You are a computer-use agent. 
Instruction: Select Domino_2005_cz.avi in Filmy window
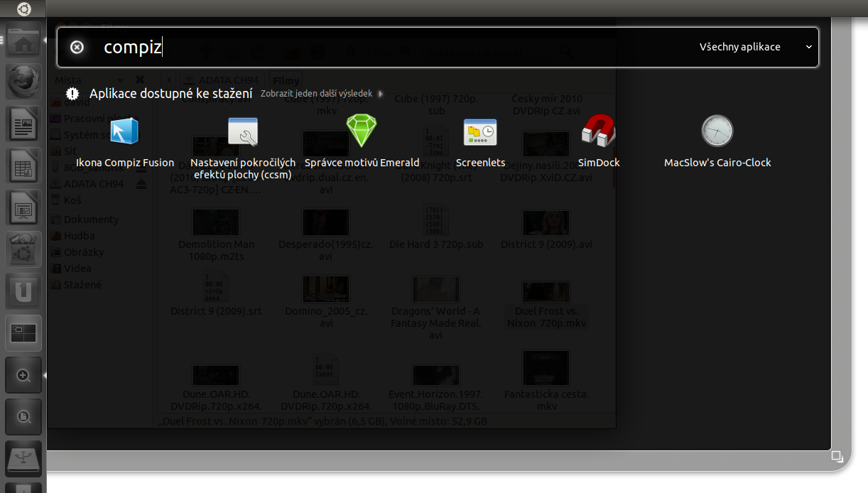[x=326, y=301]
